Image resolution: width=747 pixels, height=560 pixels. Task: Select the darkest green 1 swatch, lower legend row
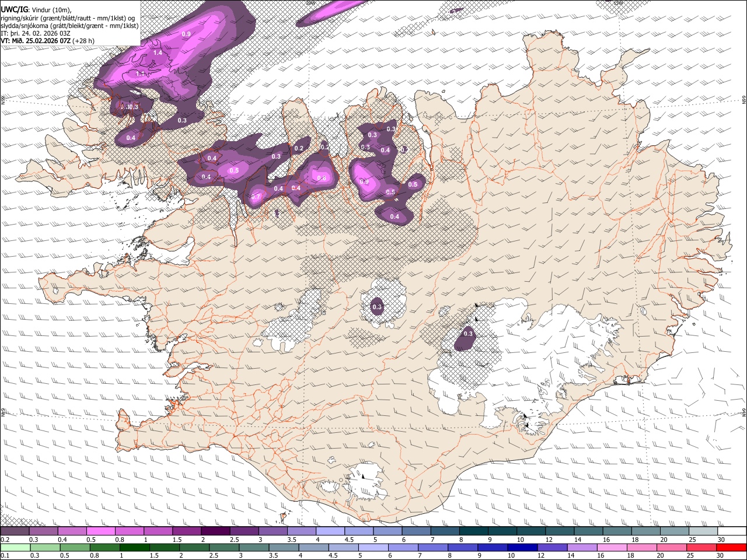click(134, 547)
